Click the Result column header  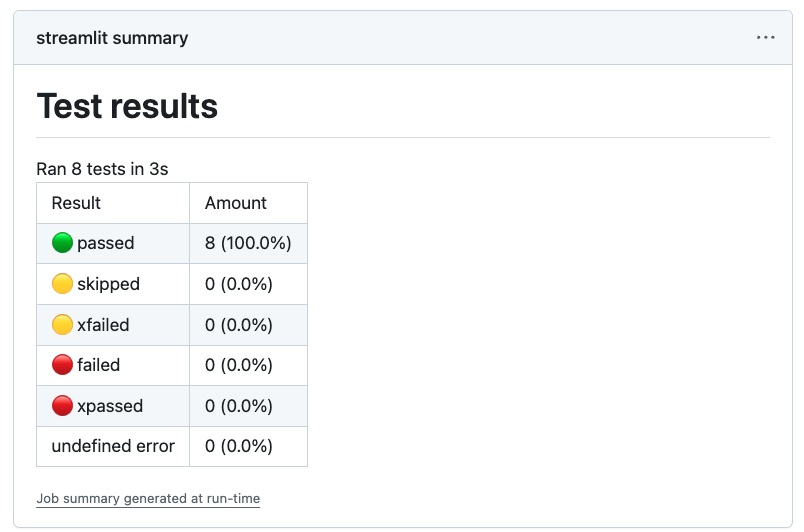[77, 203]
